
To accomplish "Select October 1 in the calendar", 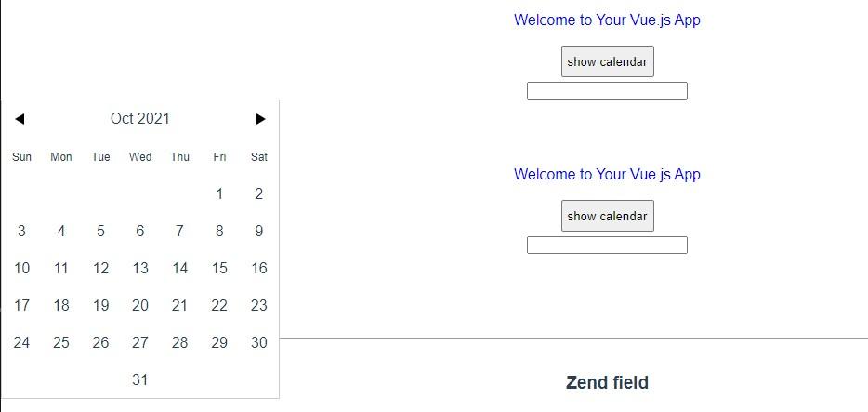I will (219, 194).
